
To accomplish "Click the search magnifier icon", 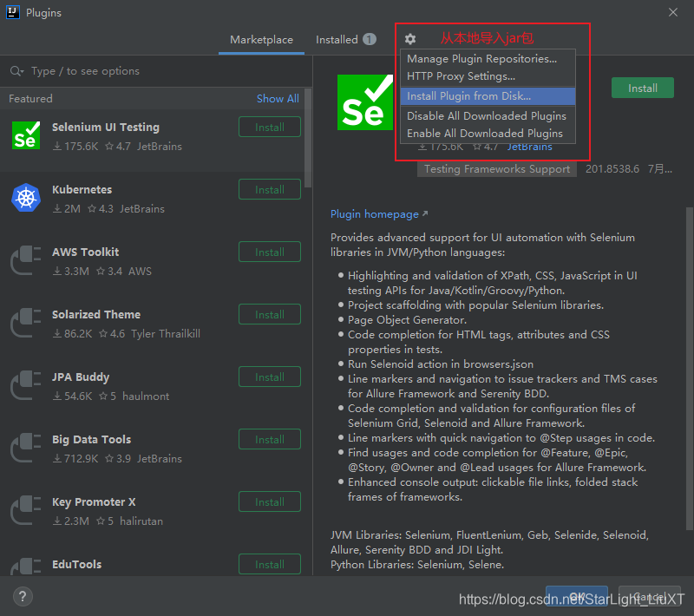I will (x=16, y=71).
